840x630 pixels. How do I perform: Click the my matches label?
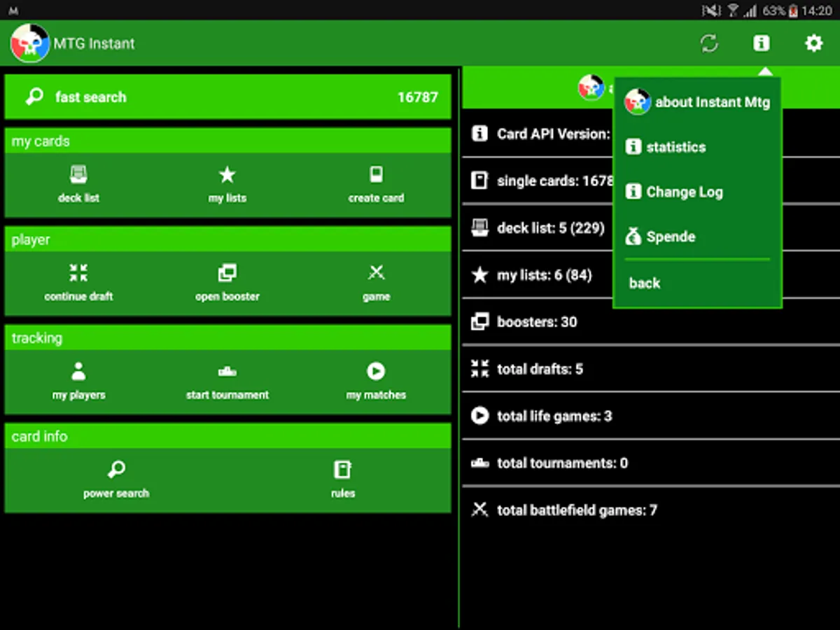[x=376, y=395]
